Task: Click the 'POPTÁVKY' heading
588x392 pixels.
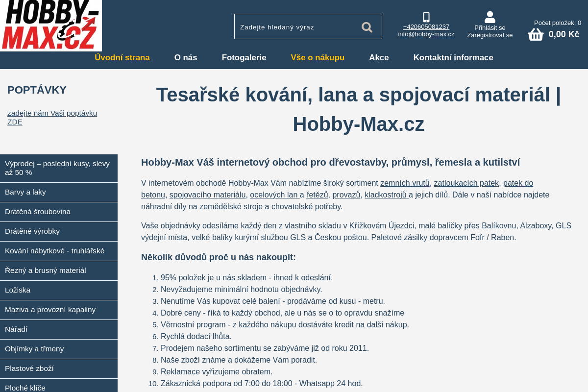Action: point(37,90)
